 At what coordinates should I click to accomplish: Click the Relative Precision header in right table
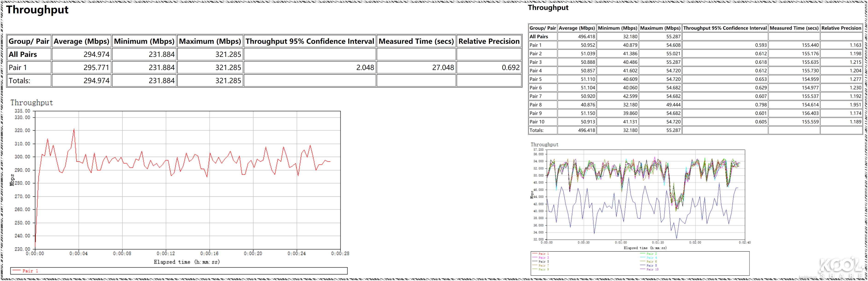coord(841,28)
